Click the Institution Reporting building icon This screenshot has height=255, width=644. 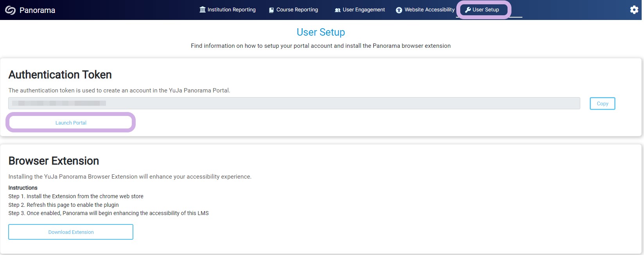[x=203, y=9]
